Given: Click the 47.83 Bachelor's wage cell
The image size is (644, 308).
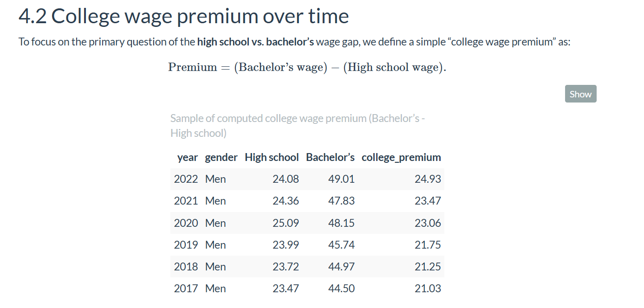Looking at the screenshot, I should (341, 201).
